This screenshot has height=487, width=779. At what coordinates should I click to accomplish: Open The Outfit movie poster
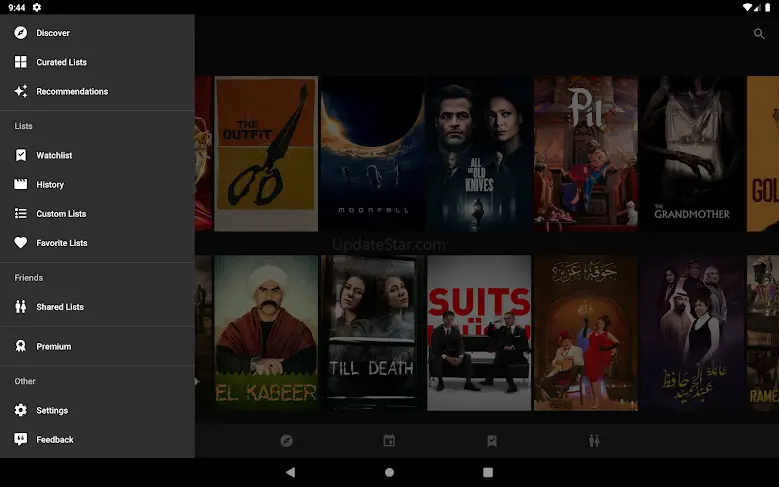266,154
